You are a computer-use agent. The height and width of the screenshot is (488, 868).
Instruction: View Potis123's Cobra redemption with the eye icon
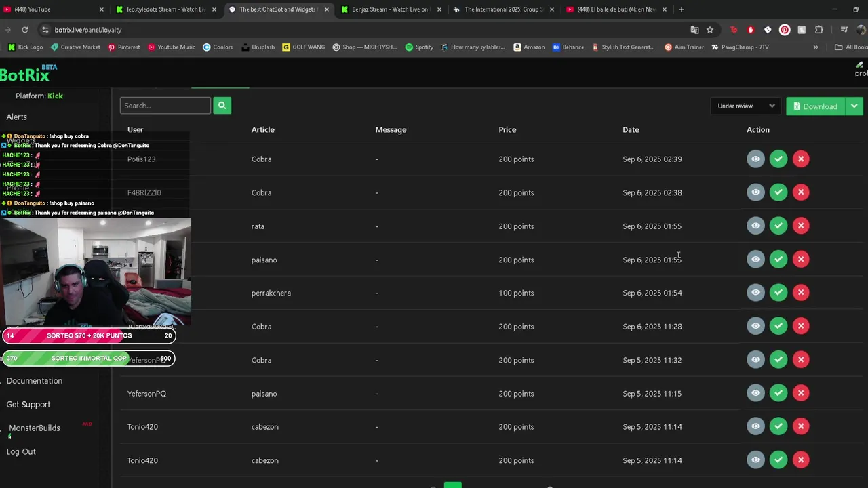[755, 159]
